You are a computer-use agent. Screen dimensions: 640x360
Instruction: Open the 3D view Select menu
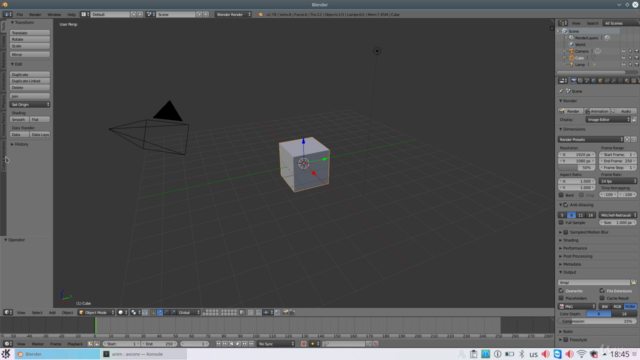coord(37,313)
